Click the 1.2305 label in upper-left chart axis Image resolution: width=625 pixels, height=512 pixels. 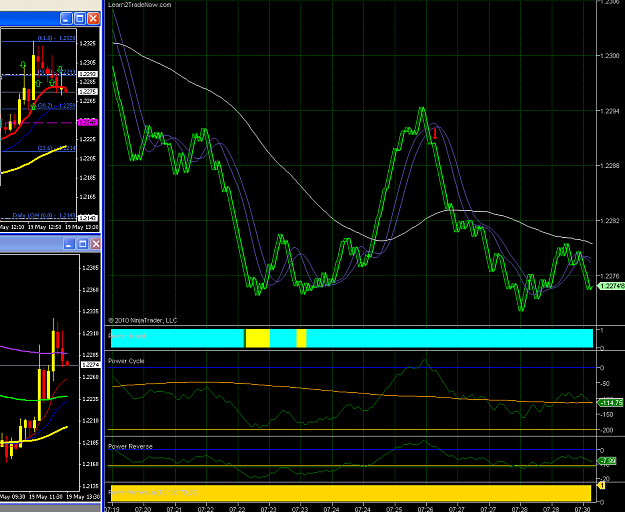click(88, 63)
